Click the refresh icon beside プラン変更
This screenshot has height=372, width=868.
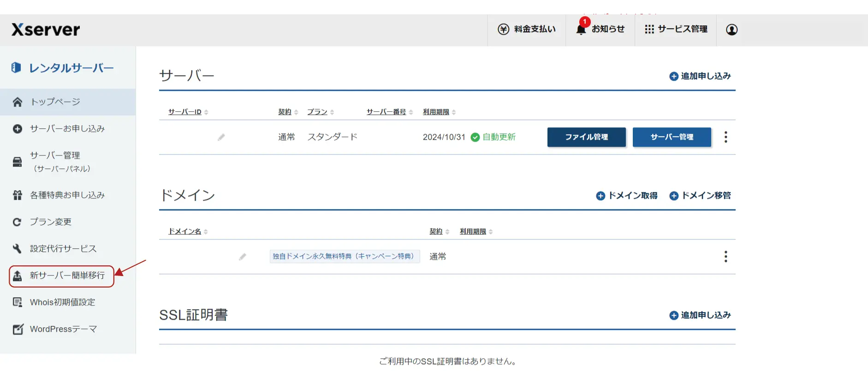(x=17, y=222)
